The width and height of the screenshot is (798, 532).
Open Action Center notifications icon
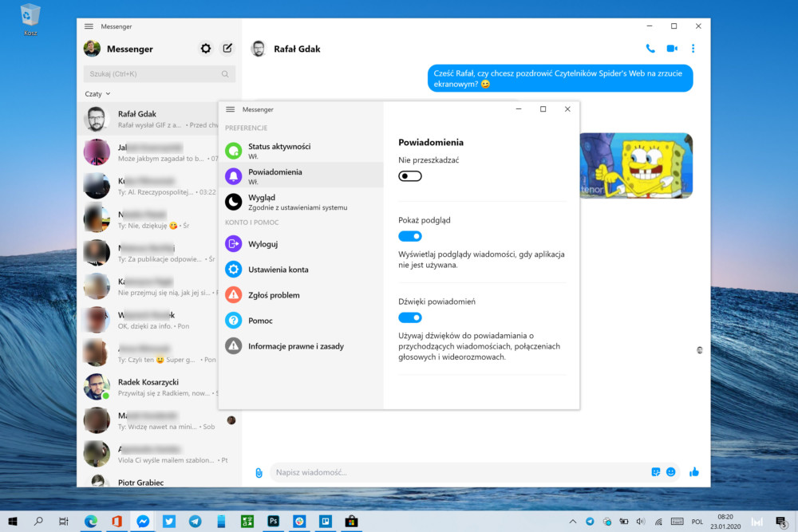[x=781, y=522]
